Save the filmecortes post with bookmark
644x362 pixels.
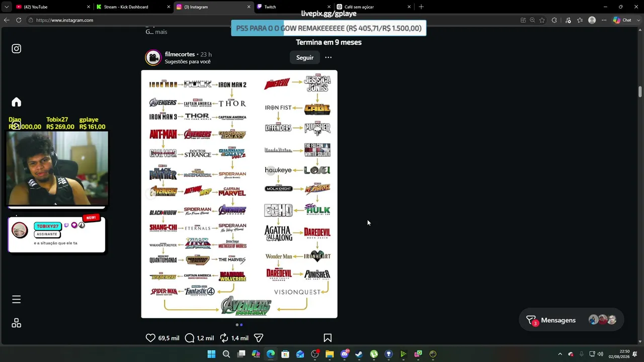(328, 338)
